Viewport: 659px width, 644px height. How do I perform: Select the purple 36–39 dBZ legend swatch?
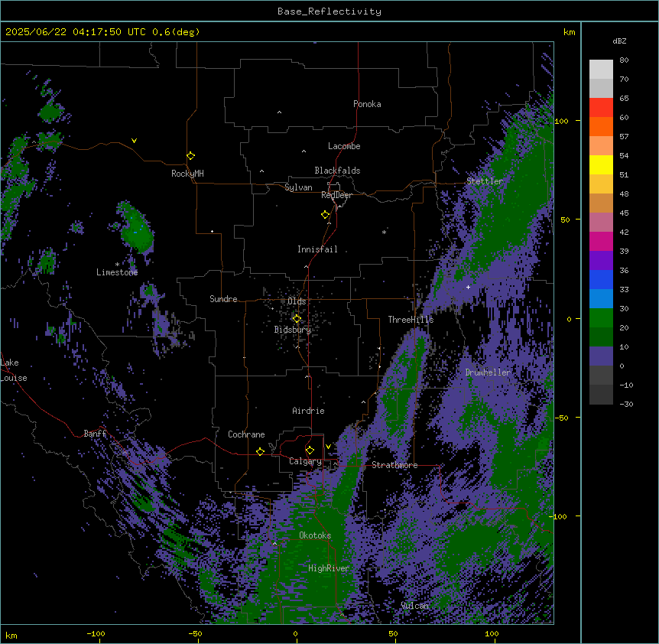[601, 261]
